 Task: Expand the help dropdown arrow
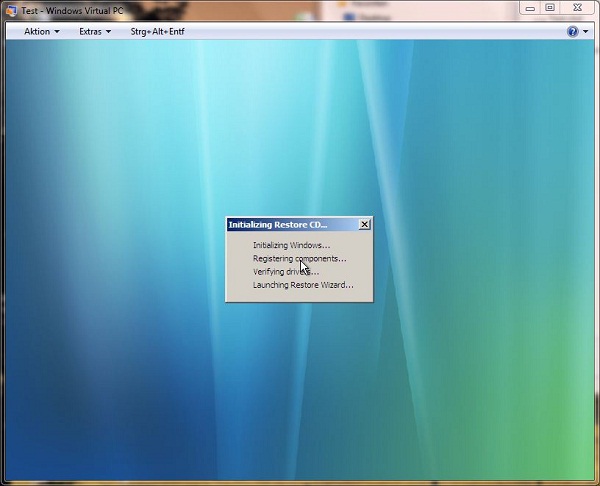[x=585, y=32]
